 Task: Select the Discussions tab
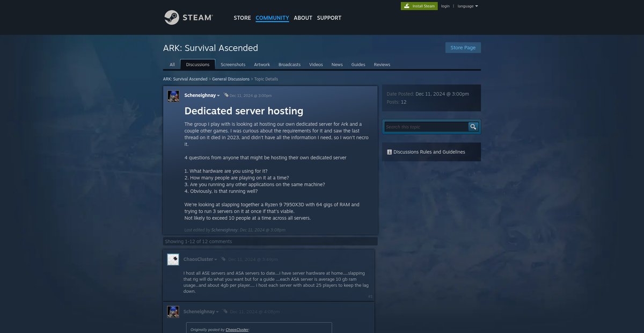point(198,64)
